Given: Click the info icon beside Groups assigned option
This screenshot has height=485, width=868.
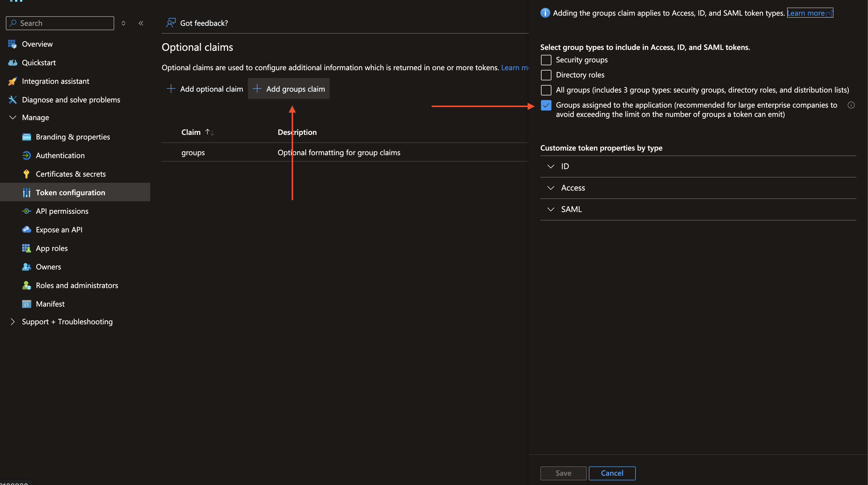Looking at the screenshot, I should click(x=851, y=105).
